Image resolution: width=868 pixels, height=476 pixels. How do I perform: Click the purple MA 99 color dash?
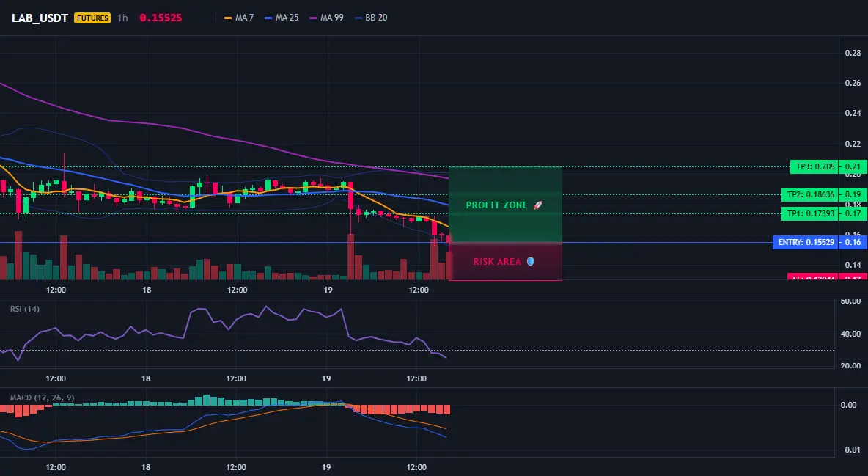point(313,18)
